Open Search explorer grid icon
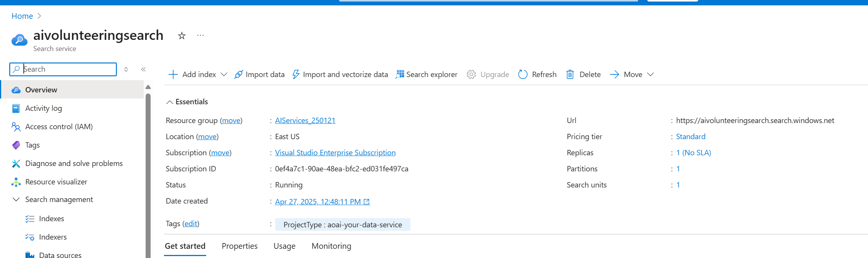This screenshot has height=258, width=868. [x=400, y=74]
